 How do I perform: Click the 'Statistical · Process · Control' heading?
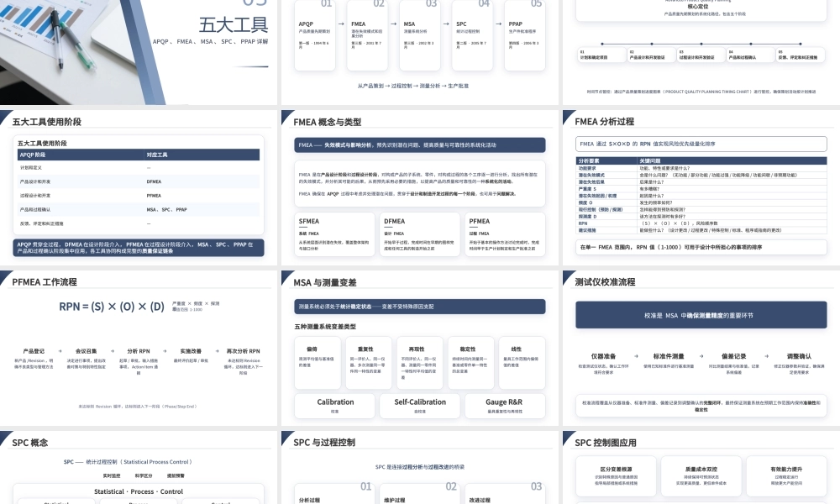[139, 491]
